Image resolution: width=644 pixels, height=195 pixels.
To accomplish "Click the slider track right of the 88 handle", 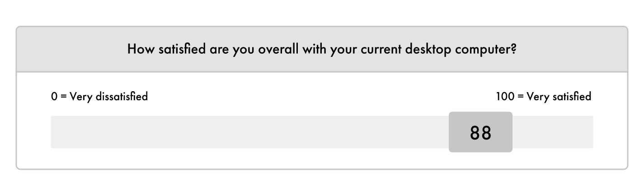I will (552, 132).
